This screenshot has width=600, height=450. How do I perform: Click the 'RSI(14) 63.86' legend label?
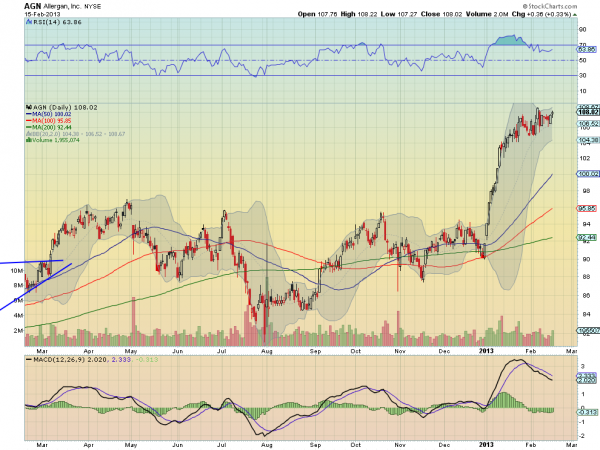coord(57,22)
